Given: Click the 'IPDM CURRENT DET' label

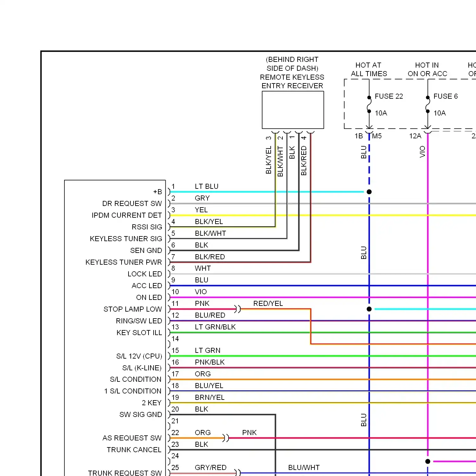Looking at the screenshot, I should (127, 215).
